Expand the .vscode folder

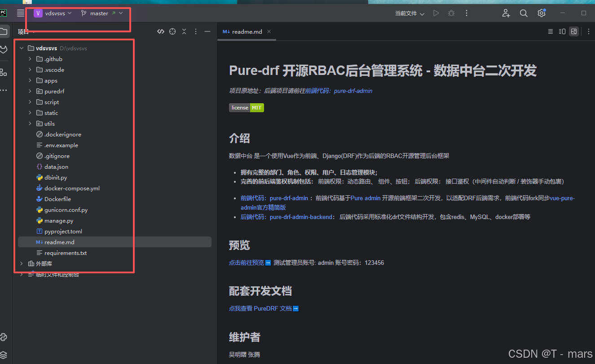[x=30, y=70]
